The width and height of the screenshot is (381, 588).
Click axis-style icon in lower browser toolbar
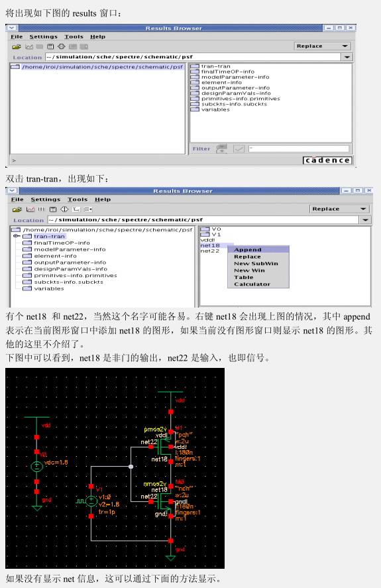(76, 209)
